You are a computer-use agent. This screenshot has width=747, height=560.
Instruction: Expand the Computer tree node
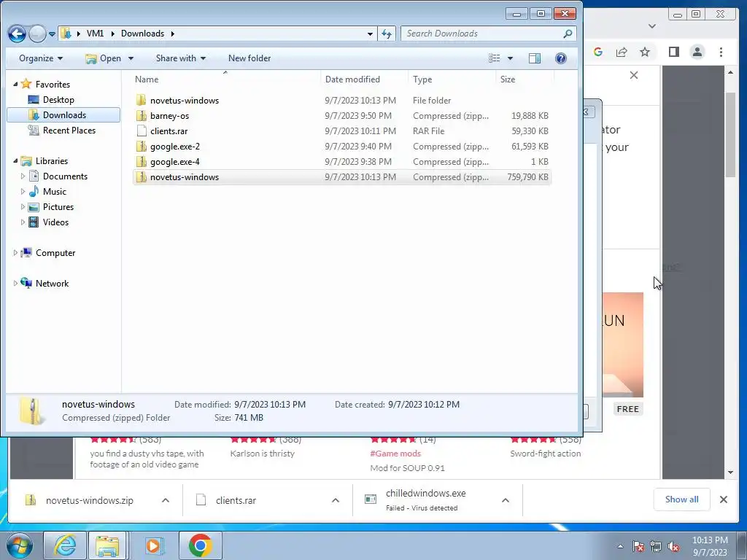point(15,253)
